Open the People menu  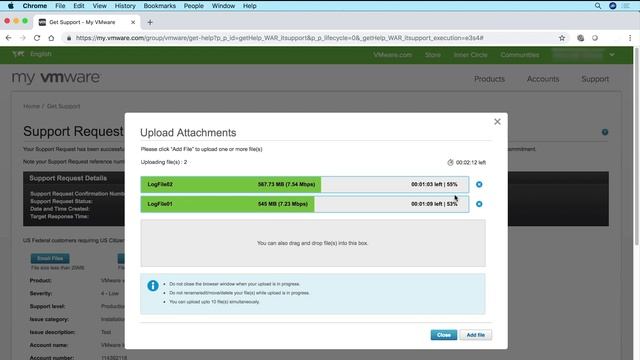(x=193, y=6)
